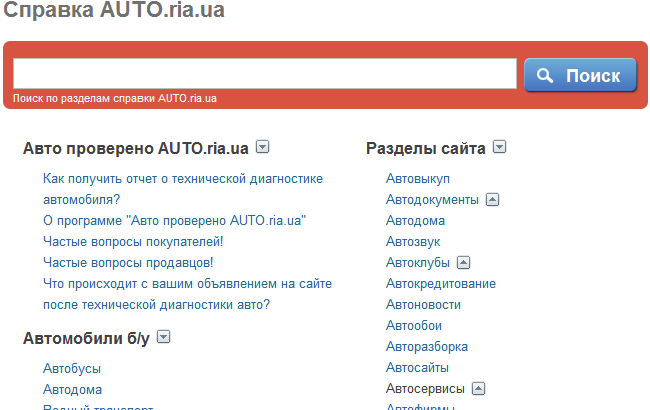The width and height of the screenshot is (650, 410).
Task: Open the Автосервисы link
Action: (x=425, y=389)
